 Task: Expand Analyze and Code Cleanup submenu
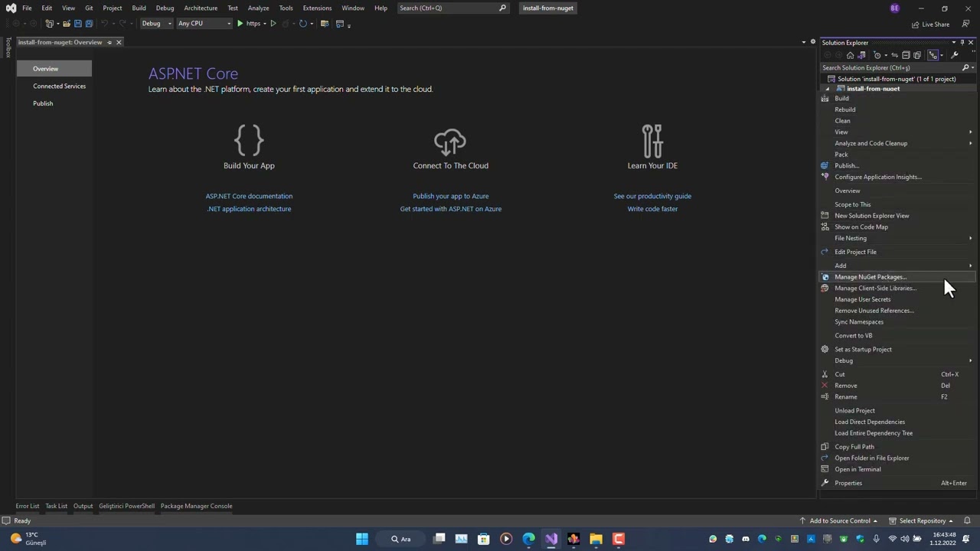point(970,143)
